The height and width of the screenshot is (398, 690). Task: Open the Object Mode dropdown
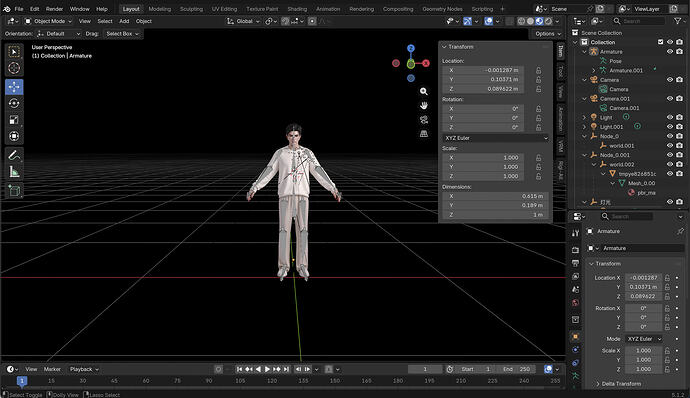point(48,21)
